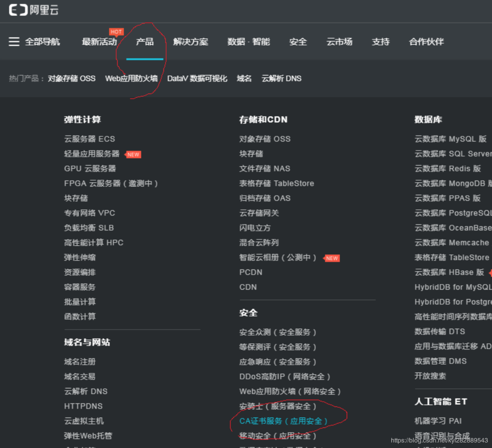Open 云数据库 Memcache link

(x=452, y=242)
